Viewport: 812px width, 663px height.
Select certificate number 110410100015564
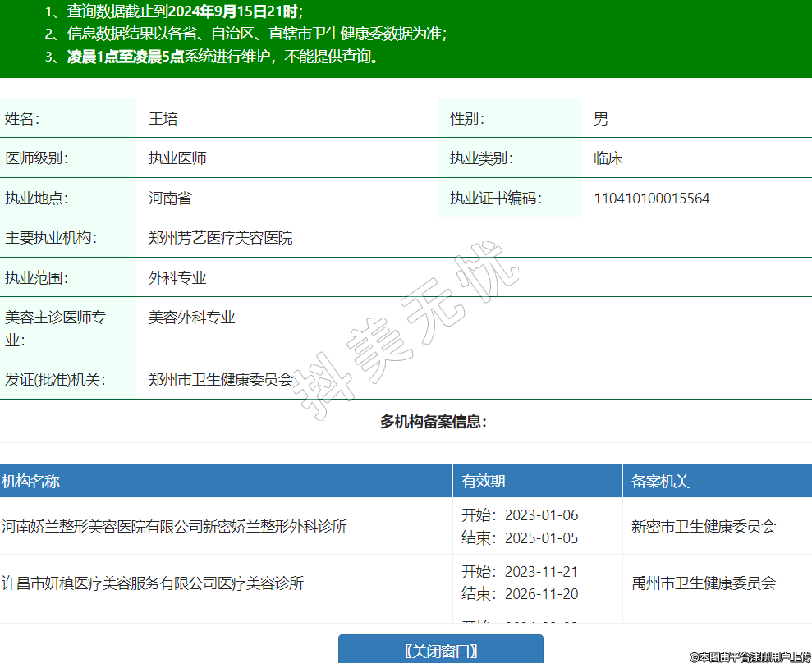[652, 199]
